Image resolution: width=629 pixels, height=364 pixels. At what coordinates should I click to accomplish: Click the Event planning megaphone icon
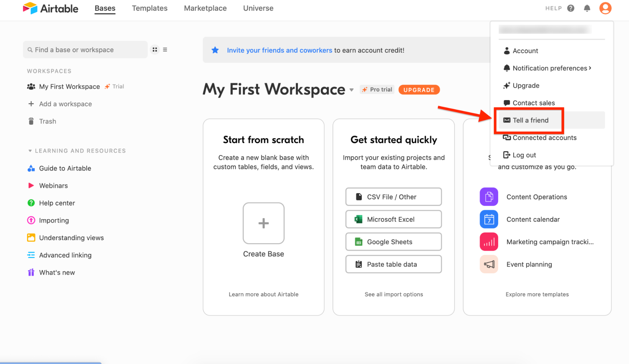tap(489, 264)
